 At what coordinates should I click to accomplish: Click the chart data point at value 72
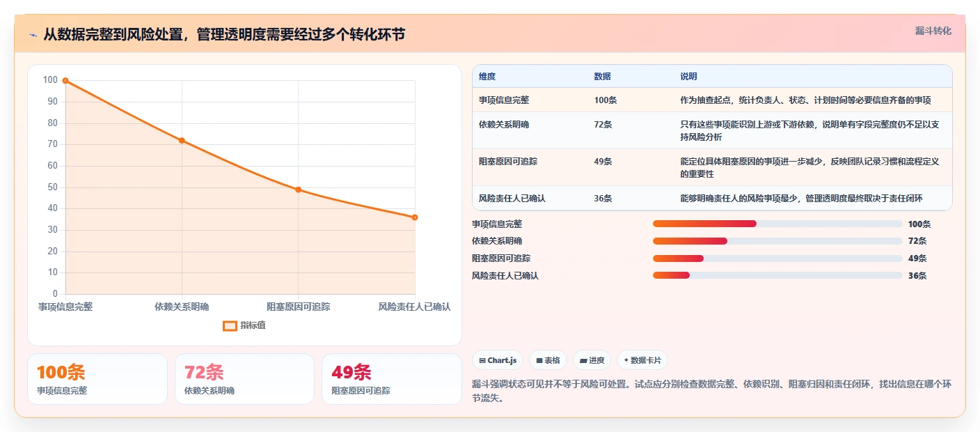coord(182,140)
